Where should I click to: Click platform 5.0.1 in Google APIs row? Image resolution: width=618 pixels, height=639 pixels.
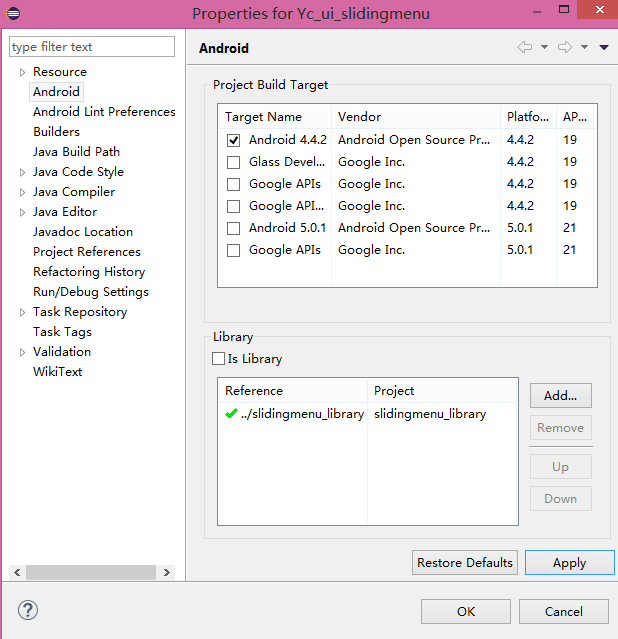[520, 250]
